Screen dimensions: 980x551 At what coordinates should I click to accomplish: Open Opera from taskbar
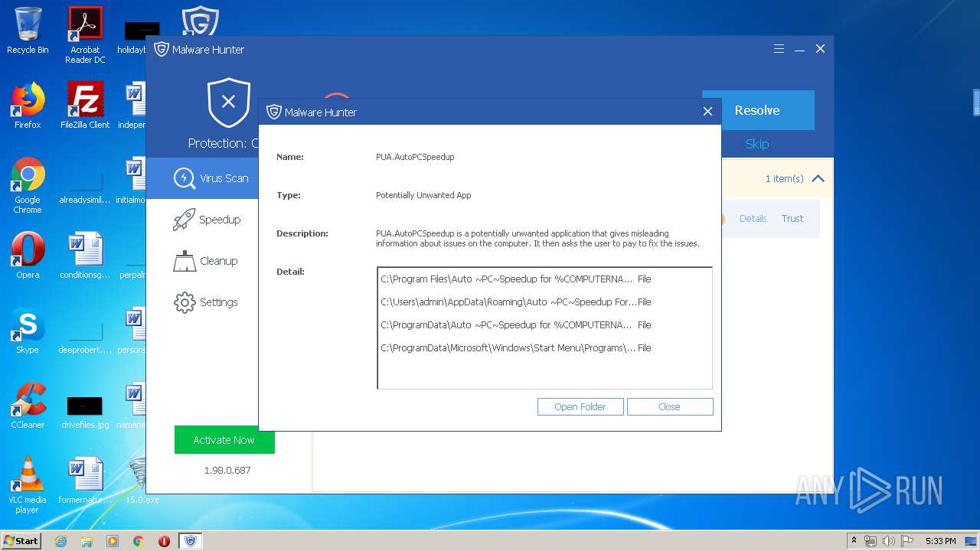point(164,541)
